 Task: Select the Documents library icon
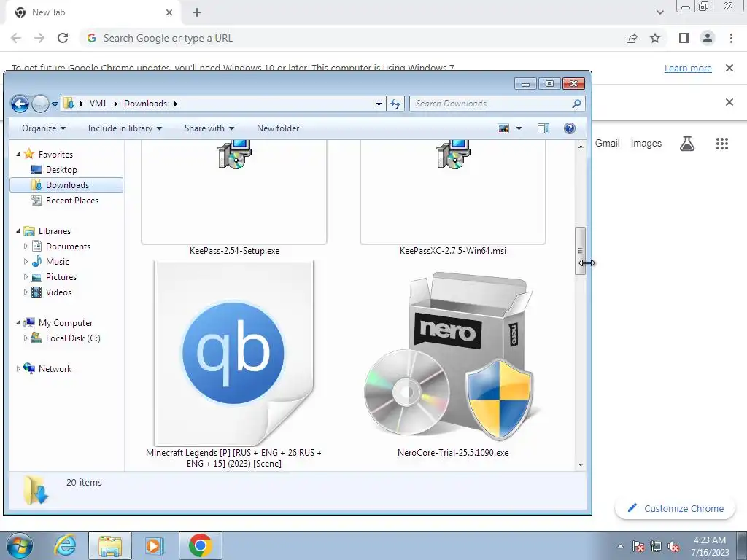tap(36, 246)
